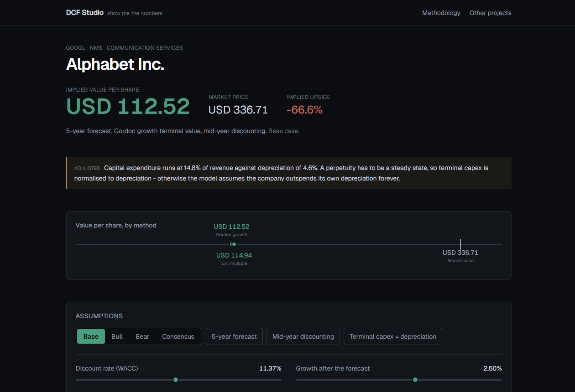This screenshot has height=392, width=575.
Task: Click the 'Base case.' text in description
Action: (284, 131)
